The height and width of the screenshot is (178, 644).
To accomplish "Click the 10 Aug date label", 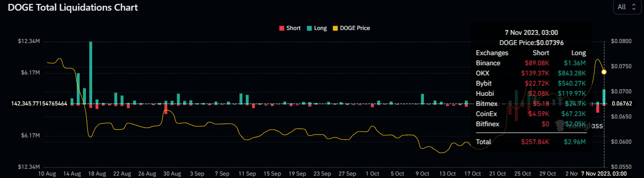I will click(x=47, y=173).
